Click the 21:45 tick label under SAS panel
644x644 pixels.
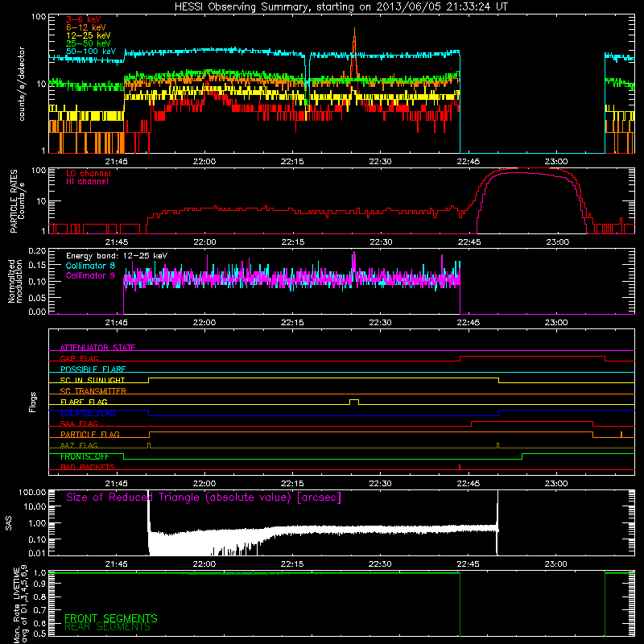click(116, 564)
